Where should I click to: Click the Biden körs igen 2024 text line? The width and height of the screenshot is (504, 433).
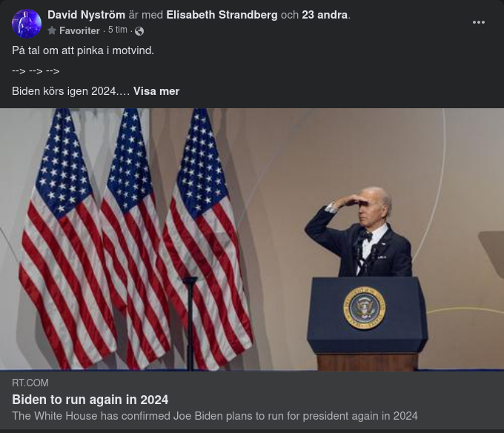pos(70,91)
